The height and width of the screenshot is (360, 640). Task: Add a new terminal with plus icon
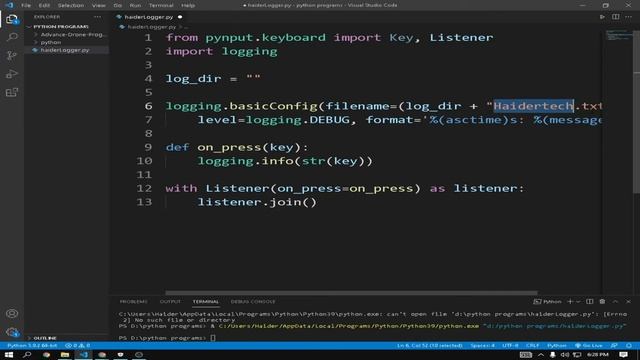pyautogui.click(x=570, y=301)
